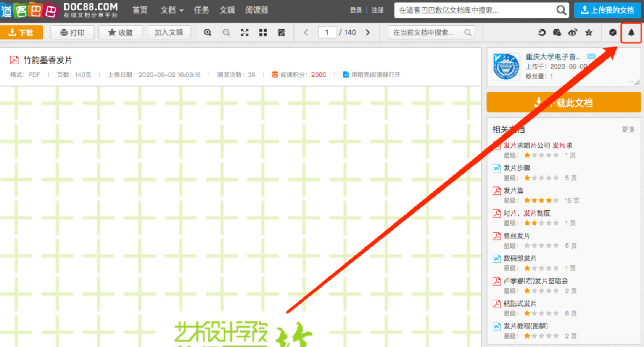This screenshot has width=644, height=347.
Task: Open the note editing tool icon
Action: coord(282,32)
